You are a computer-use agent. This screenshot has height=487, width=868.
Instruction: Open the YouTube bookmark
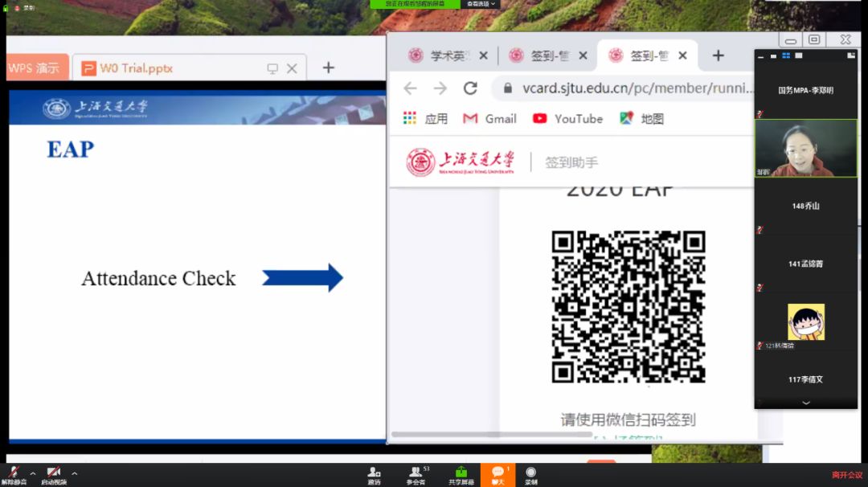point(567,118)
